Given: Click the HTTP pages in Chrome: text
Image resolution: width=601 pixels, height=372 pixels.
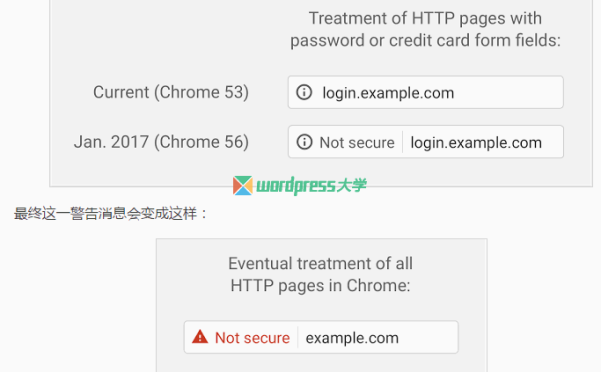Looking at the screenshot, I should pos(320,286).
